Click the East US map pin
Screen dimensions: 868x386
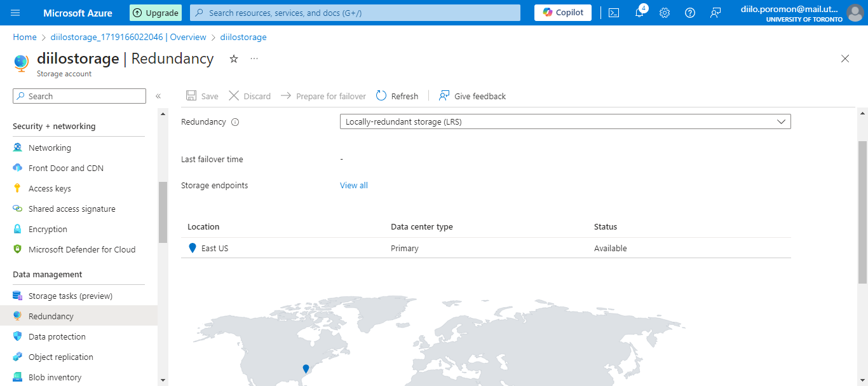306,369
